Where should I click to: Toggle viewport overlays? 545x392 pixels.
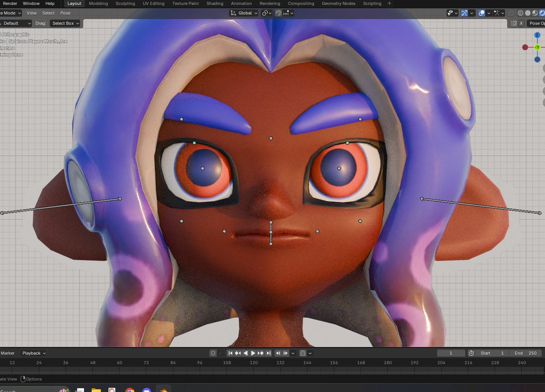click(x=481, y=13)
